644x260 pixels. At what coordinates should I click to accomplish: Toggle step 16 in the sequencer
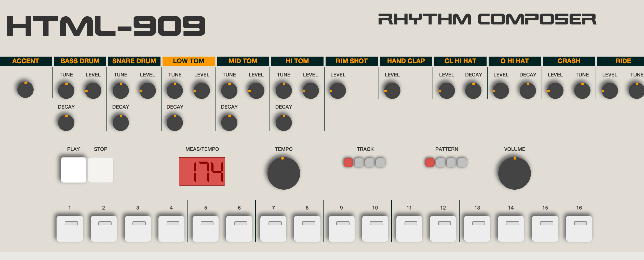[x=579, y=229]
